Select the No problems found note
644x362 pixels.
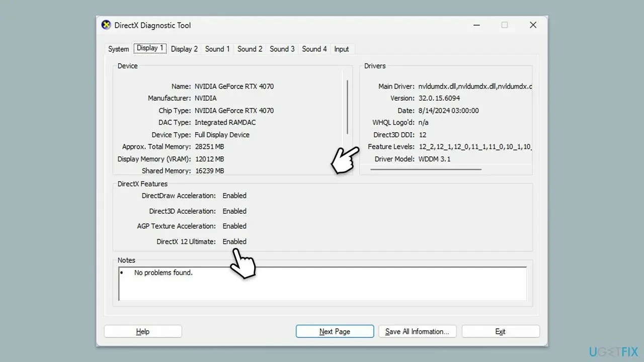[x=163, y=273]
